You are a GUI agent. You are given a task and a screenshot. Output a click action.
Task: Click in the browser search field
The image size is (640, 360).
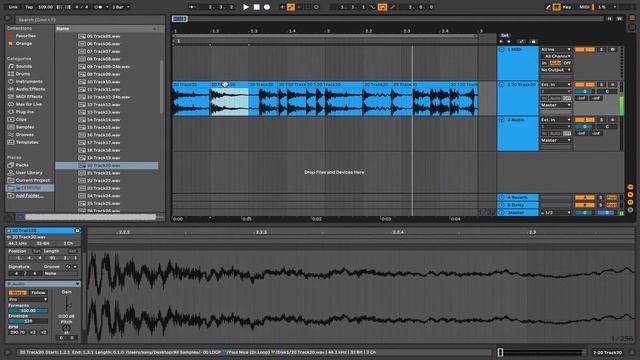pyautogui.click(x=89, y=19)
